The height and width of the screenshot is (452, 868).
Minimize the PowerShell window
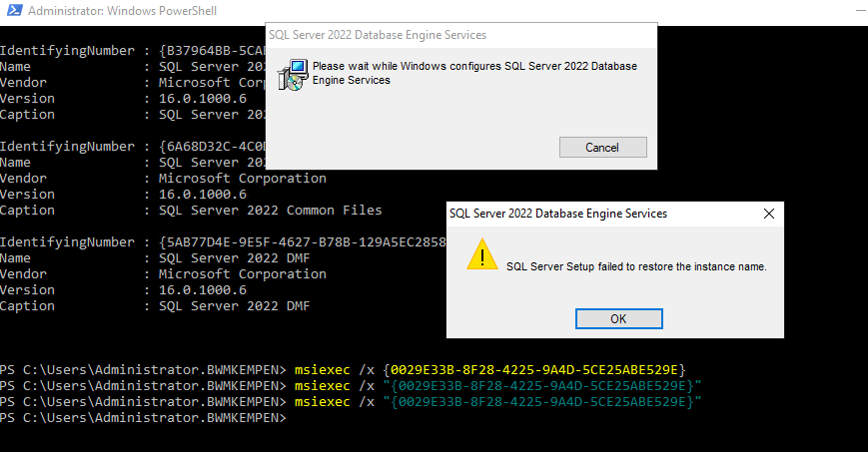click(861, 11)
